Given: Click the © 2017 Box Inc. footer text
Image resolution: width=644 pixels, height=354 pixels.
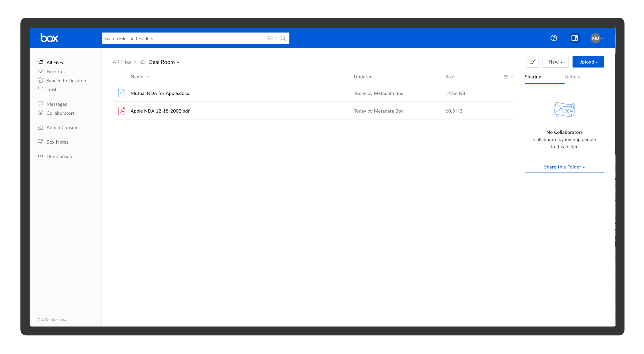Looking at the screenshot, I should point(51,319).
